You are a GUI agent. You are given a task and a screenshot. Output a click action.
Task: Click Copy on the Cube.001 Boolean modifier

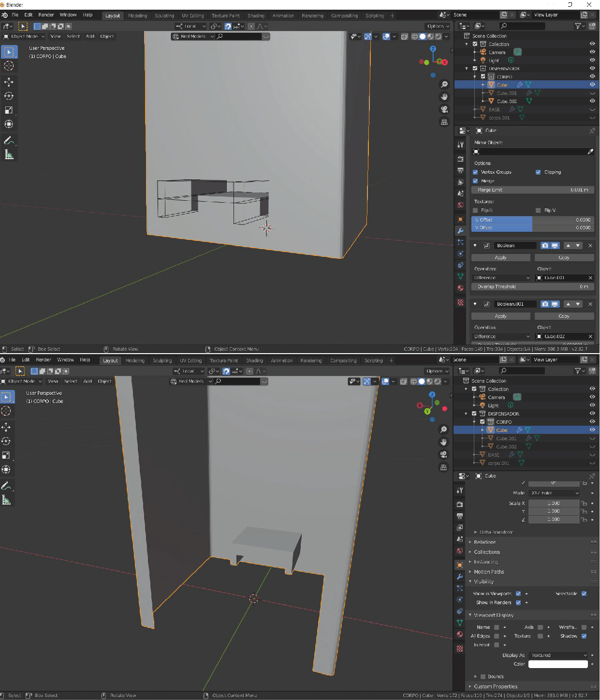click(x=564, y=258)
